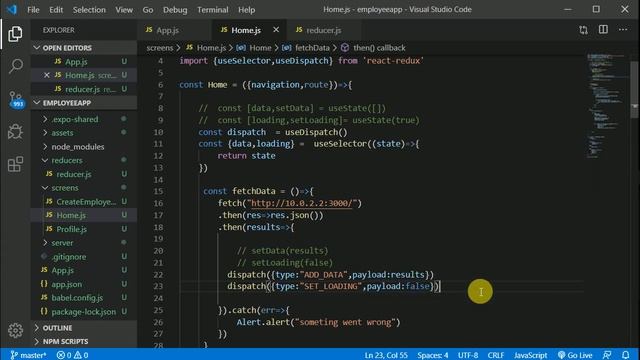The width and height of the screenshot is (640, 360).
Task: Change end of line sequence CRLF
Action: (x=496, y=355)
